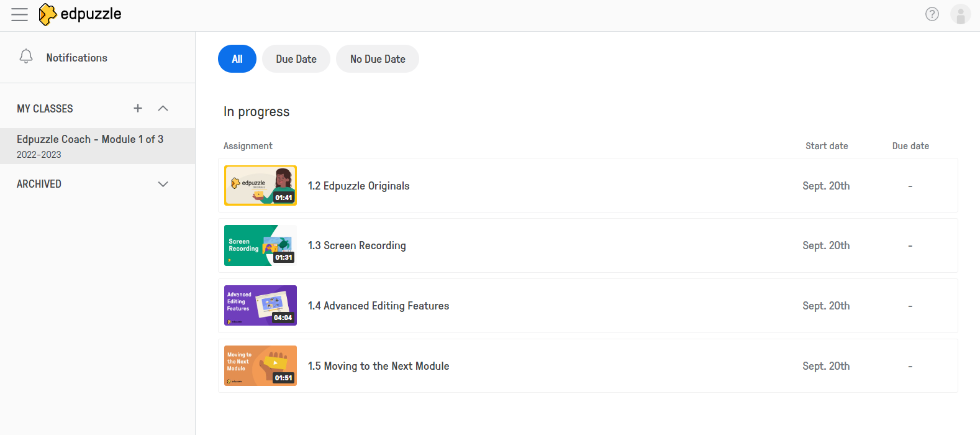Image resolution: width=980 pixels, height=435 pixels.
Task: Open Notifications in the sidebar
Action: click(77, 58)
